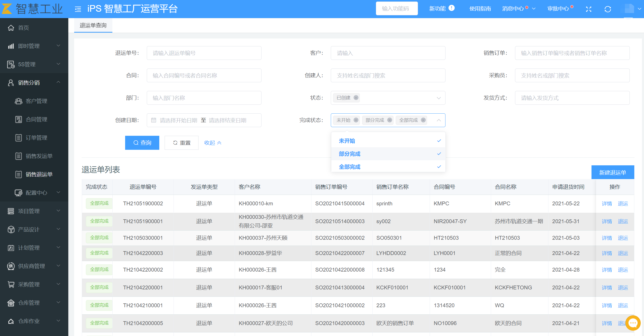644x336 pixels.
Task: Remove the 部分完成 tag from 完成状态
Action: click(389, 120)
